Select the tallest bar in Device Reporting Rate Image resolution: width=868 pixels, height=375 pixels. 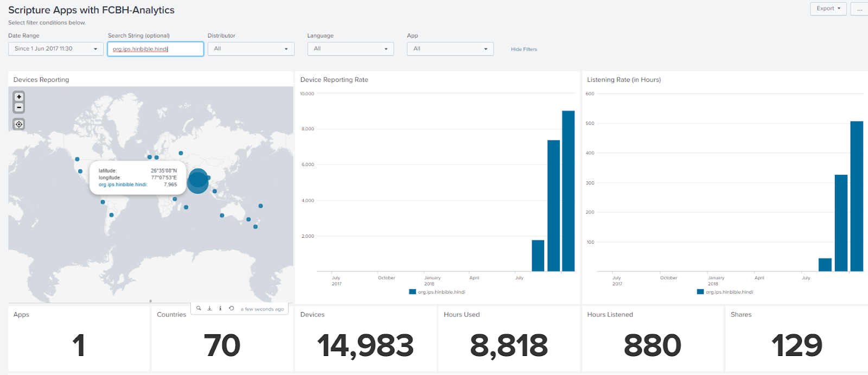pyautogui.click(x=568, y=191)
